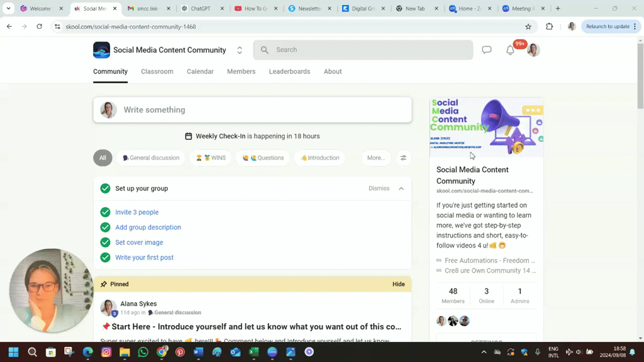
Task: Switch to the Calendar tab
Action: pyautogui.click(x=200, y=72)
